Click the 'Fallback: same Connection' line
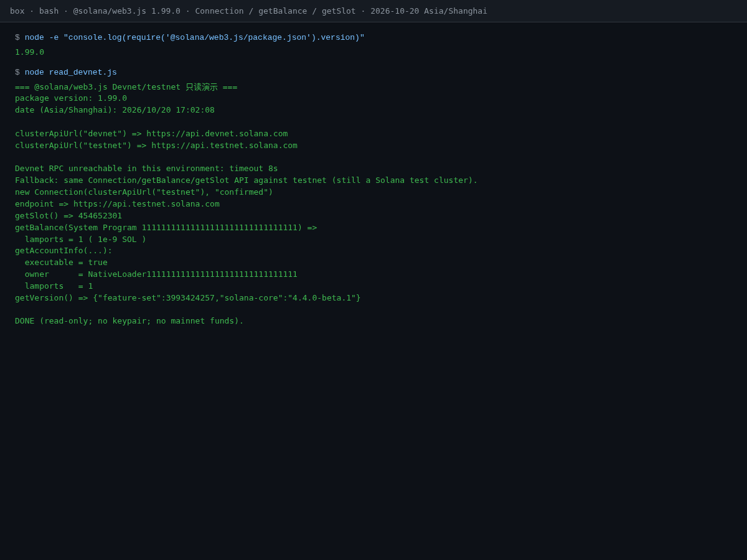 (x=247, y=180)
